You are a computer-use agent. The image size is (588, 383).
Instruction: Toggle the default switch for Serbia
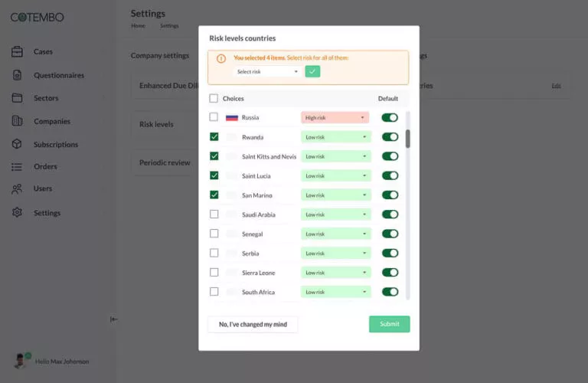point(390,254)
